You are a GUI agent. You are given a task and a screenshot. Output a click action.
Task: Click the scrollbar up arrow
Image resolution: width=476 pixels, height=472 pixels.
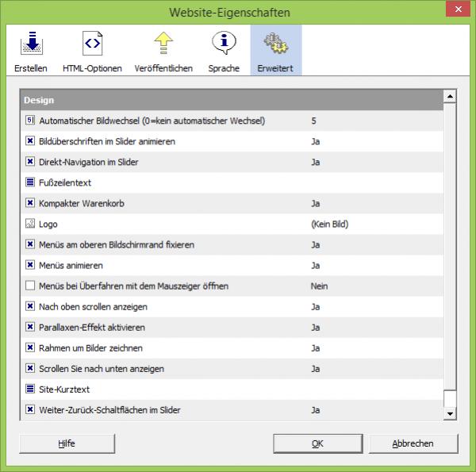(x=450, y=97)
